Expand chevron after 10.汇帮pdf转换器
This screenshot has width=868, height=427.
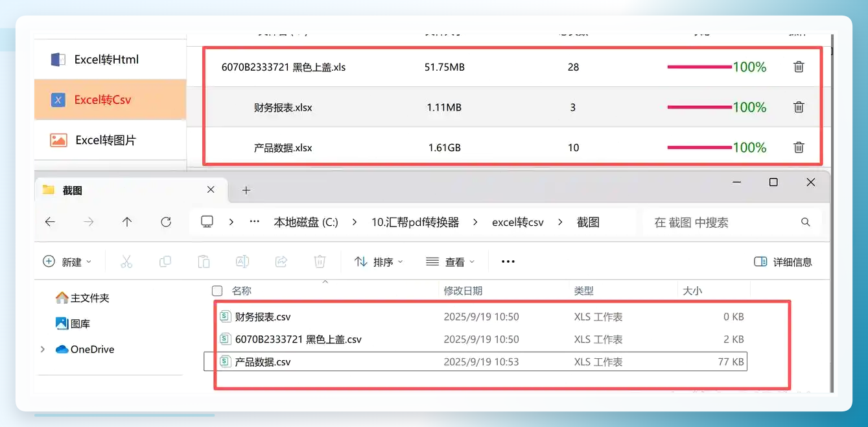click(x=475, y=222)
